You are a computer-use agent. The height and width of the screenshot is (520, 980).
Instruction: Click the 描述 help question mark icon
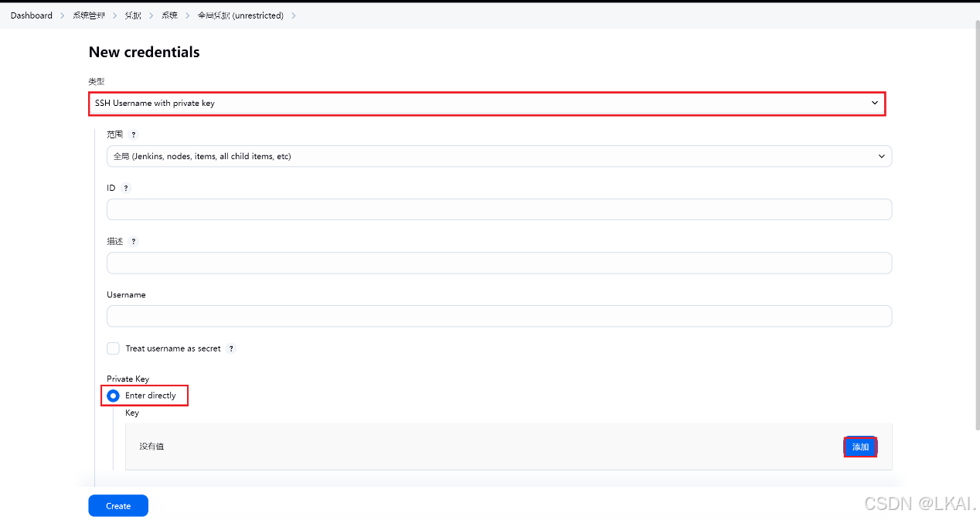click(x=133, y=240)
